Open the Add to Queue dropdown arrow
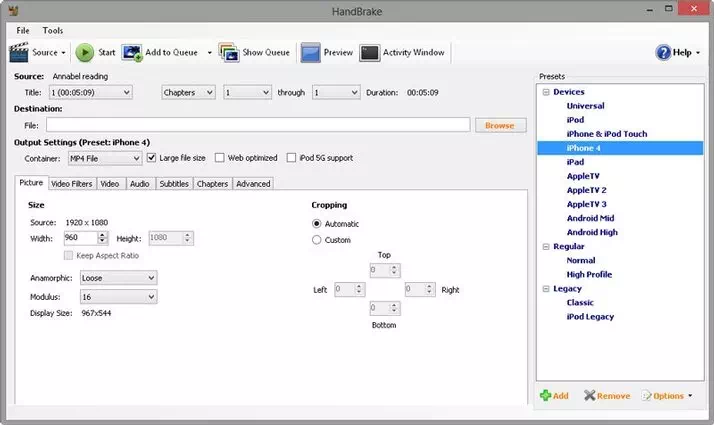Screen dimensions: 714x425 209,53
